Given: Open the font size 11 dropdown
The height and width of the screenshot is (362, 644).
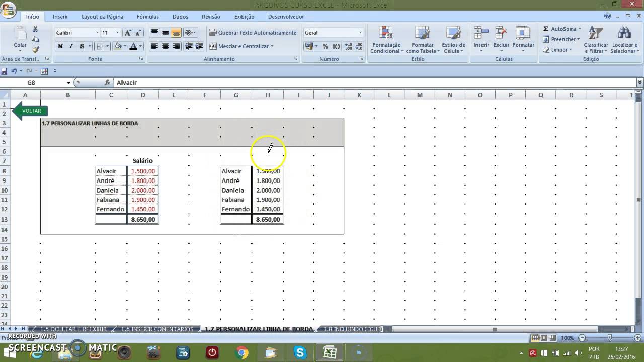Looking at the screenshot, I should point(117,33).
